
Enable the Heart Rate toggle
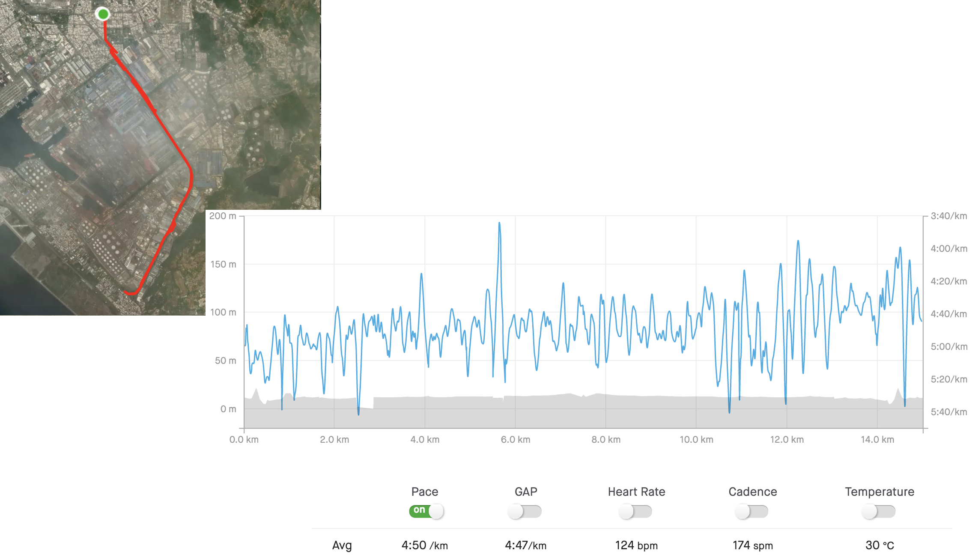[x=635, y=511]
